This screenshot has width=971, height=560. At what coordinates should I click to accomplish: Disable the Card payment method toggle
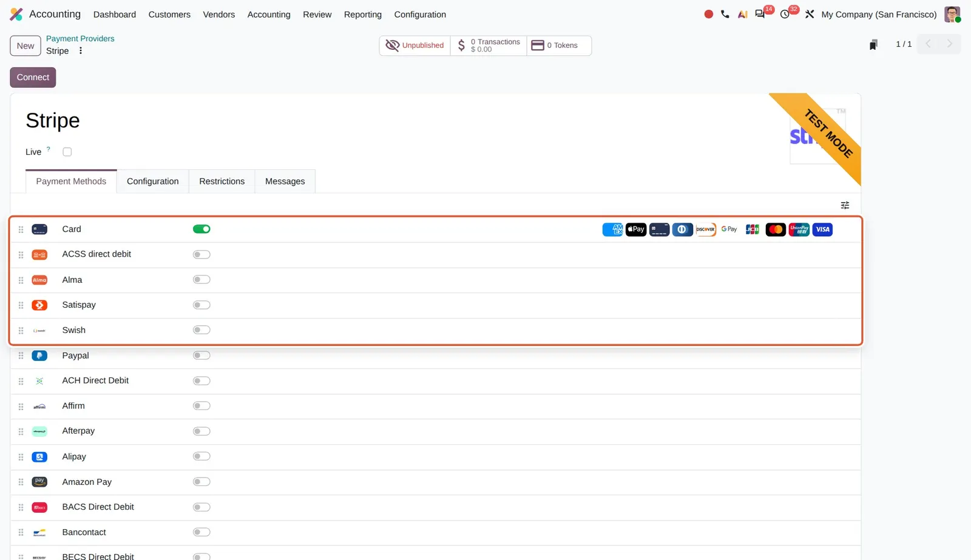tap(201, 229)
